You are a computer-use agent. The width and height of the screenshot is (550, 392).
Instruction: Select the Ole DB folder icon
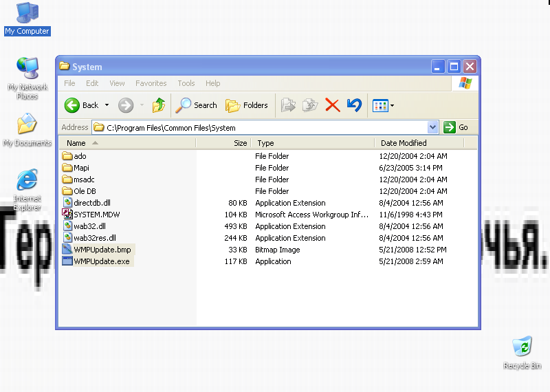(67, 191)
